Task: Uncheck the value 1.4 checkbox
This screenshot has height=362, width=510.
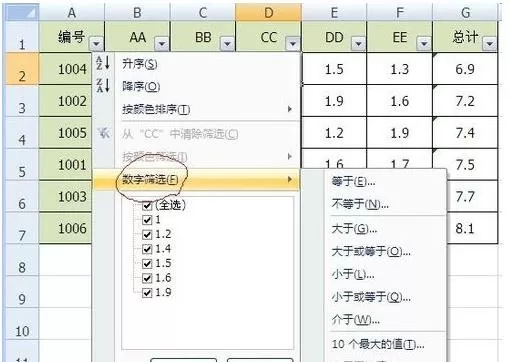Action: click(147, 249)
